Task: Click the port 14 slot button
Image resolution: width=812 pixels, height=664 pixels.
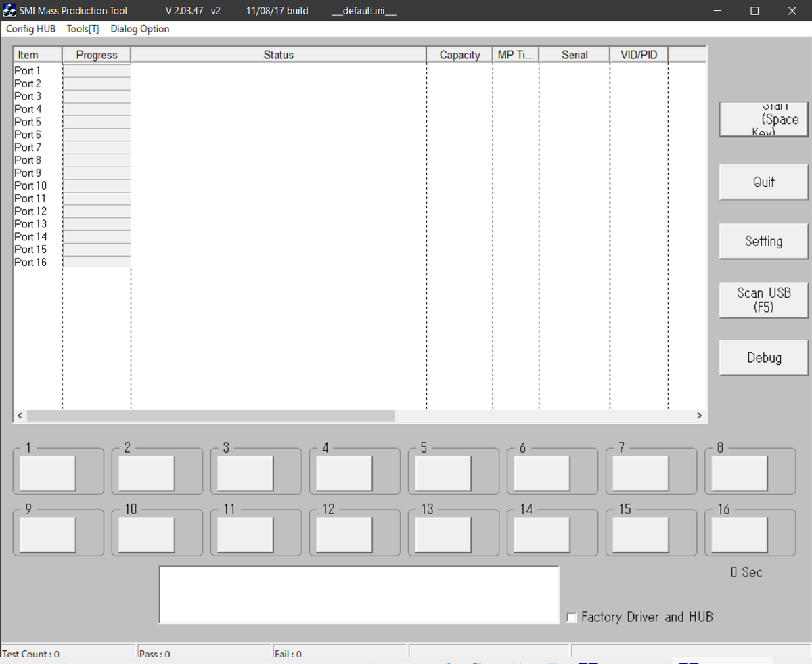Action: pos(541,535)
